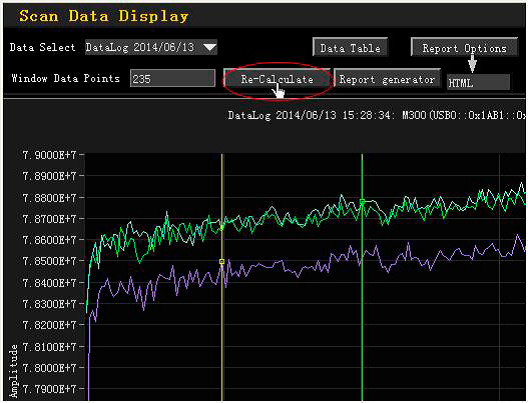Click the Report Options button
Viewport: 528px width, 403px height.
point(464,48)
